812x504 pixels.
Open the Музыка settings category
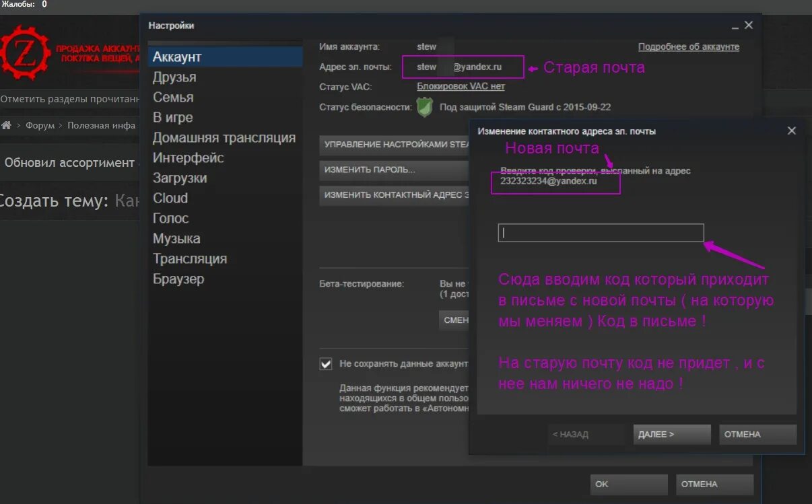[x=225, y=239]
